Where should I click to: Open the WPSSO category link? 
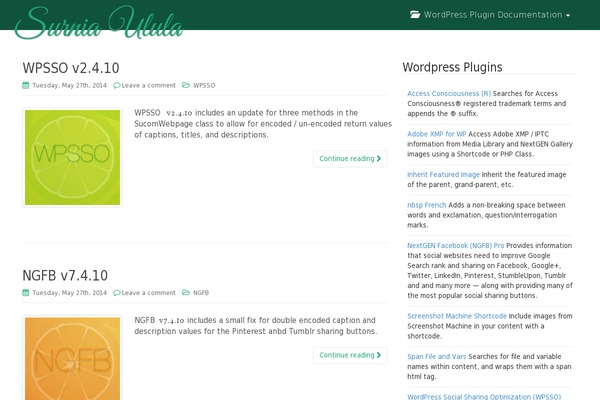point(204,85)
